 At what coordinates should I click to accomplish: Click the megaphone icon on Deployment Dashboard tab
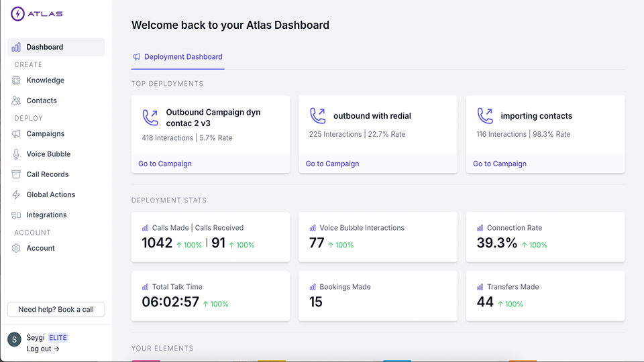(x=136, y=56)
